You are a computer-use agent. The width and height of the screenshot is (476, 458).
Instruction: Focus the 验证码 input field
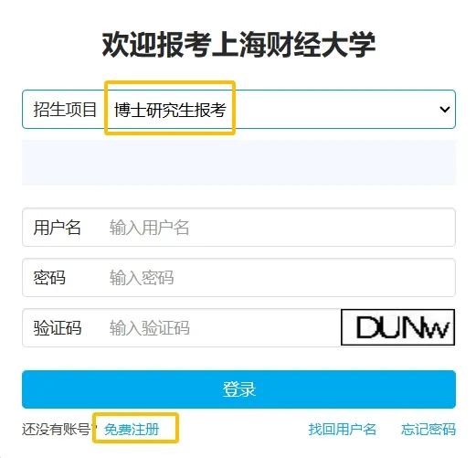(181, 328)
